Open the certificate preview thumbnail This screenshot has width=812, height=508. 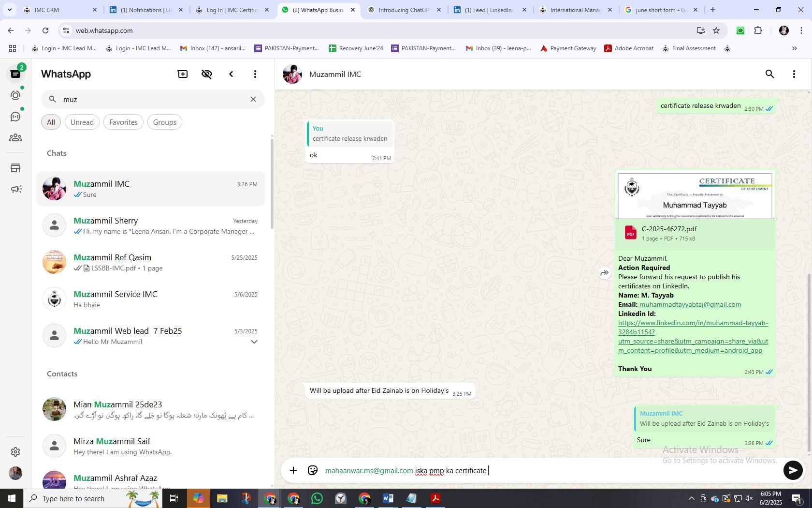[x=695, y=196]
